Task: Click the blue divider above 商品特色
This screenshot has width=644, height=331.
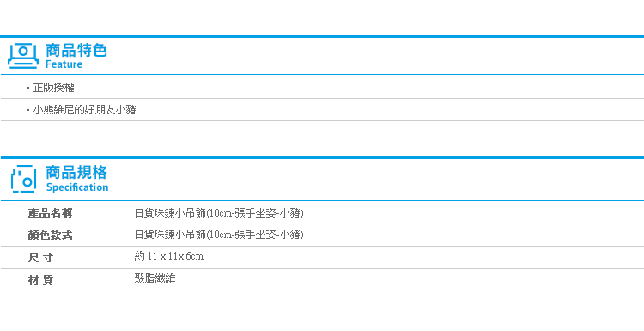Action: [322, 37]
